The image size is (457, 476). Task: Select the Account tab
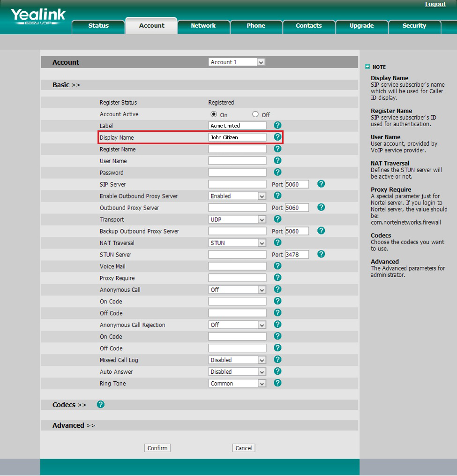[151, 26]
